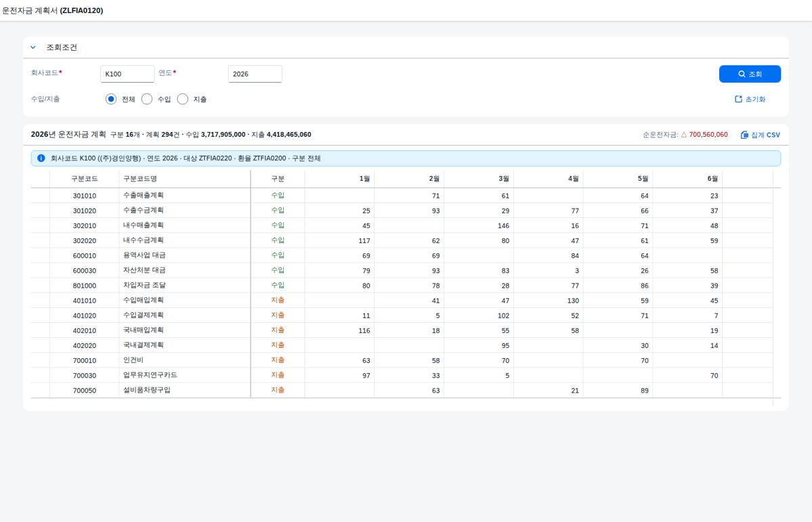812x522 pixels.
Task: Select row code 600030
Action: [x=85, y=271]
